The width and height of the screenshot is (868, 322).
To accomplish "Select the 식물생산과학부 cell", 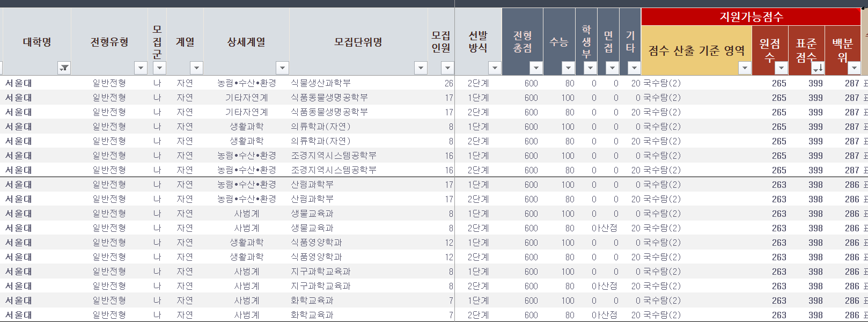I will 358,83.
